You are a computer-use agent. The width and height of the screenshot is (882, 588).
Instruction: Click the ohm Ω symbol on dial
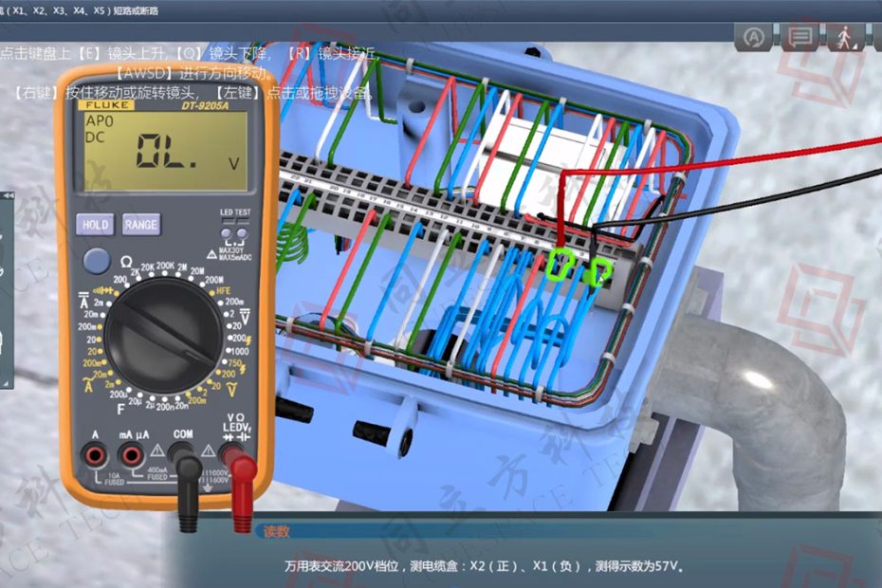tap(126, 262)
